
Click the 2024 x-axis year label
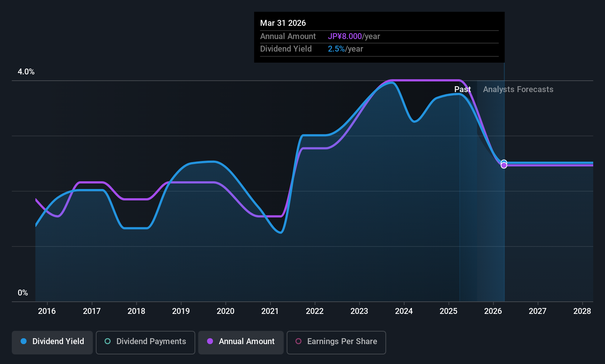404,311
